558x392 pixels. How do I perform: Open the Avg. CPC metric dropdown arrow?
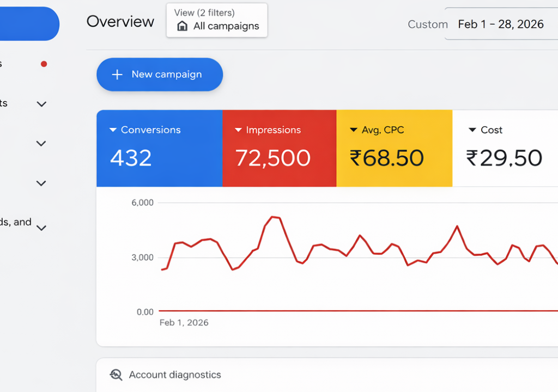click(x=354, y=130)
